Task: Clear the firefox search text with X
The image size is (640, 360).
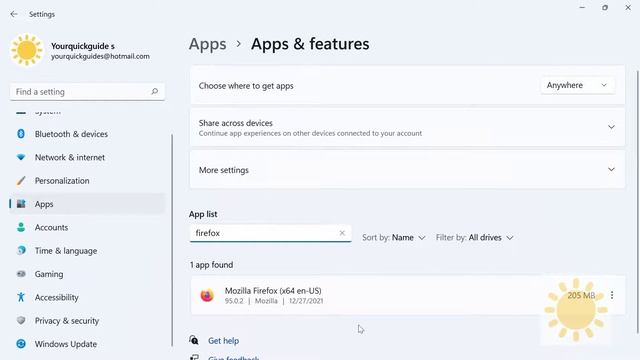Action: [x=342, y=233]
